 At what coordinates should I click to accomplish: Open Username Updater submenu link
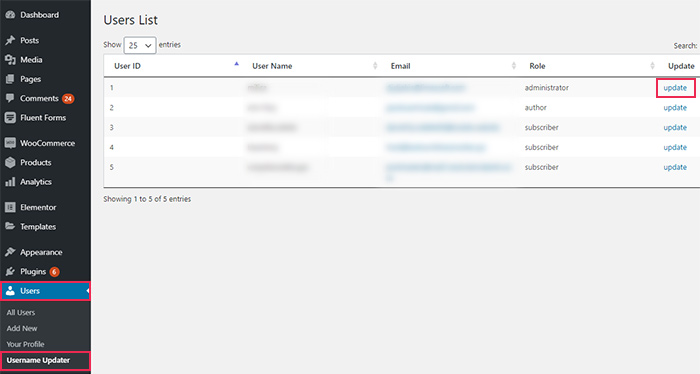(x=38, y=360)
